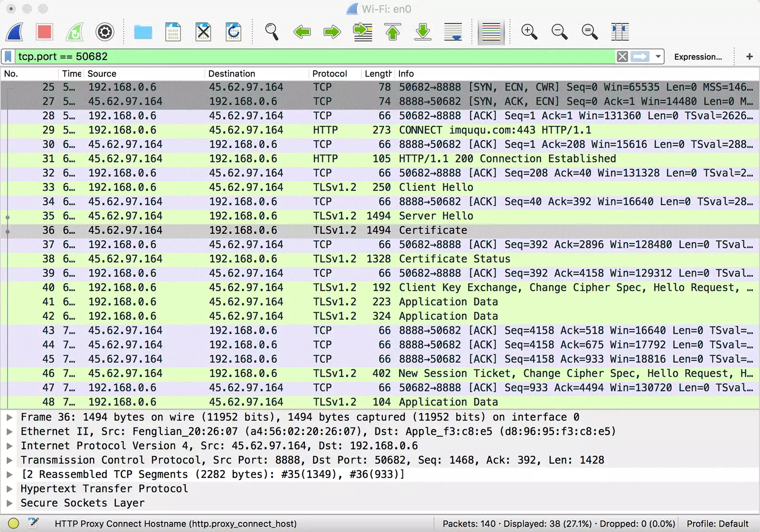The image size is (760, 532).
Task: Close the capture file
Action: click(x=203, y=32)
